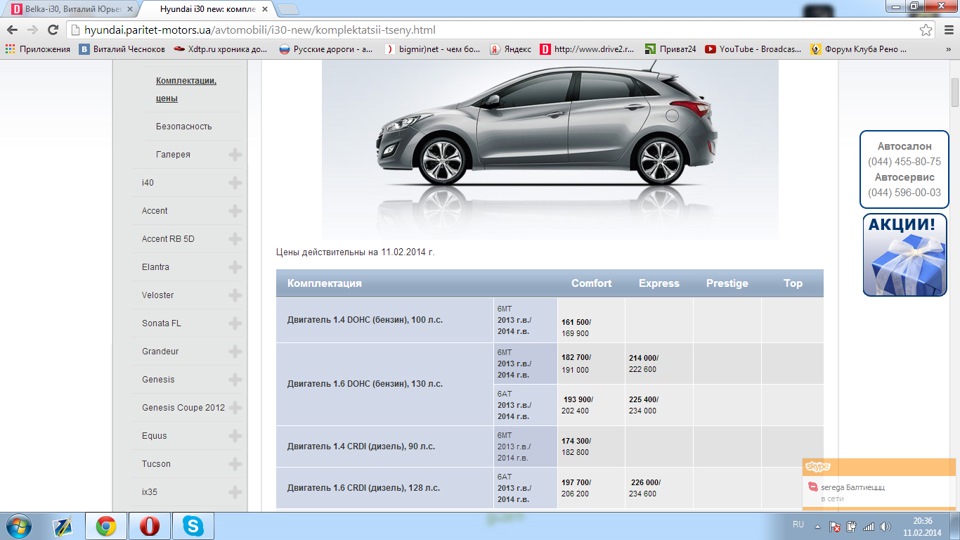Open the Галерея sidebar item
The height and width of the screenshot is (540, 960).
(x=173, y=154)
